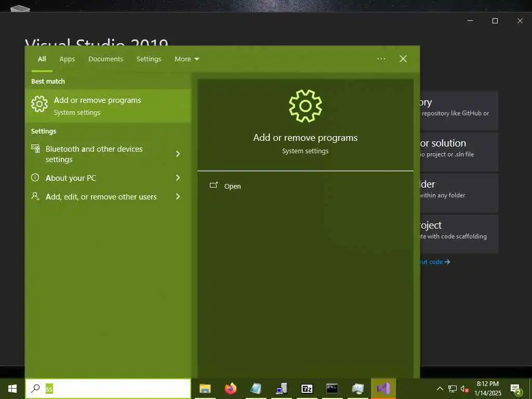Click the large gear icon in preview pane
The height and width of the screenshot is (399, 532).
click(x=305, y=106)
